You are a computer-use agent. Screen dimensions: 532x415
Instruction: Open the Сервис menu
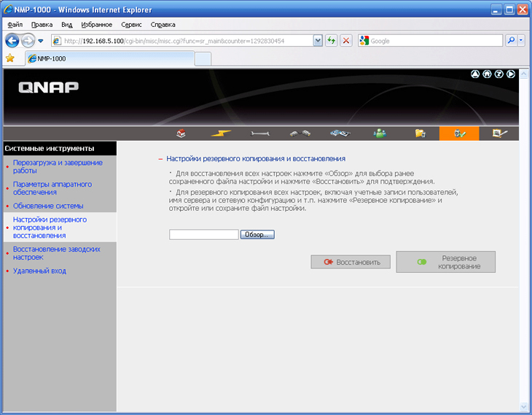point(131,24)
